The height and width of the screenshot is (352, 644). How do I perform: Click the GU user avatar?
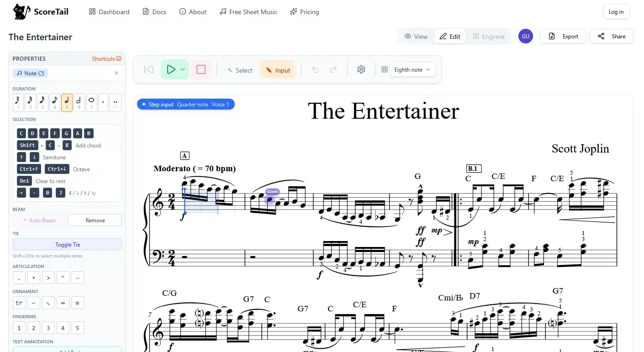click(x=526, y=36)
